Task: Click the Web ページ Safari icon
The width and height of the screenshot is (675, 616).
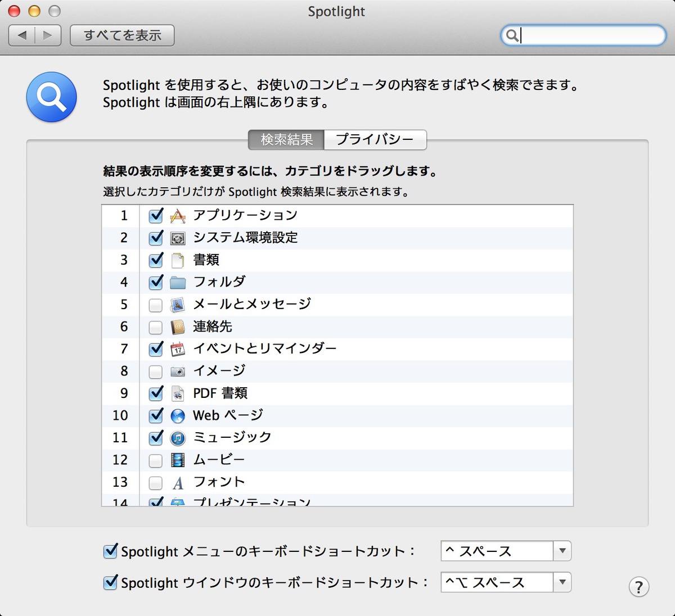Action: click(x=178, y=416)
